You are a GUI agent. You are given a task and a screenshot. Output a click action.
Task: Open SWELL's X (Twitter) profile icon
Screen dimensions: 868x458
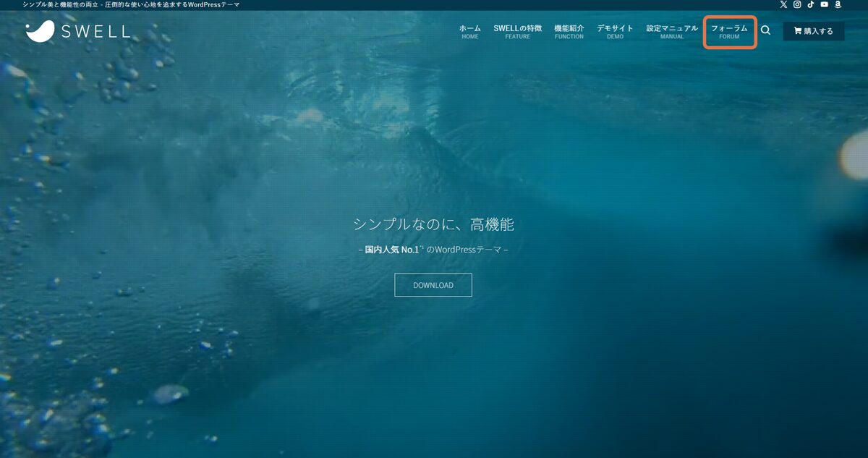783,5
